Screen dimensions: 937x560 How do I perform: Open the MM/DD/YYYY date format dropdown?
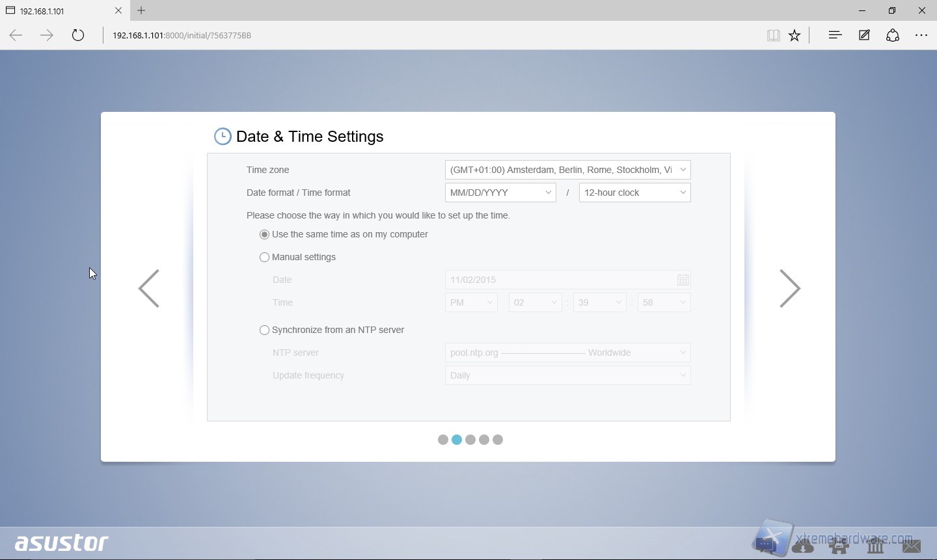[x=500, y=193]
